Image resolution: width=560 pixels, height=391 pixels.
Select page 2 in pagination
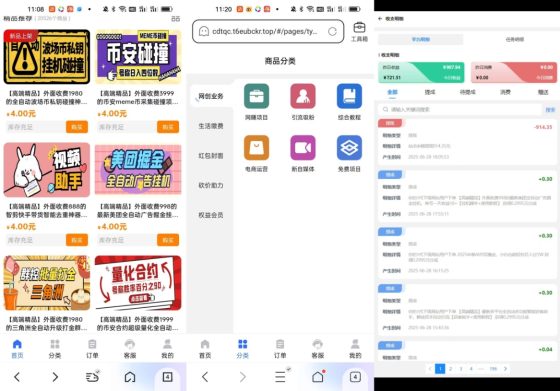[451, 369]
